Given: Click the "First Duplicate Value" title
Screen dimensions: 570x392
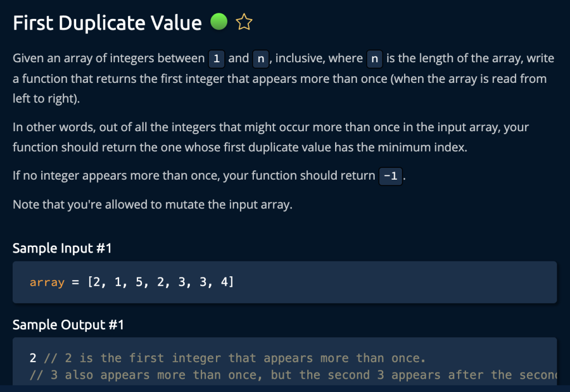Looking at the screenshot, I should (x=107, y=23).
